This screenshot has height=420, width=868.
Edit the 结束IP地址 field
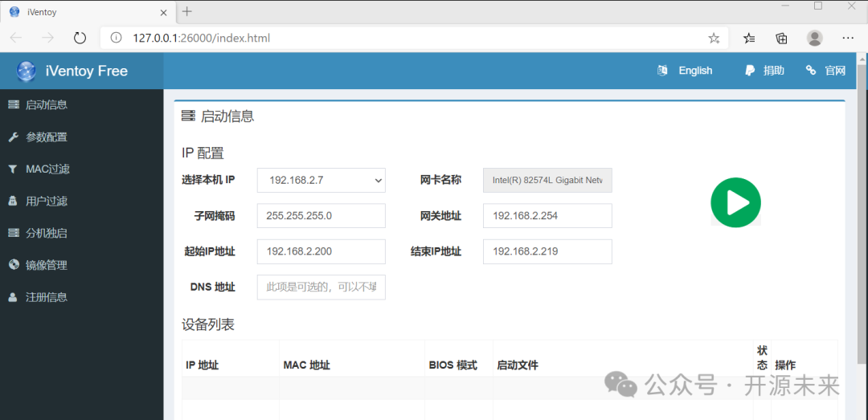[547, 251]
